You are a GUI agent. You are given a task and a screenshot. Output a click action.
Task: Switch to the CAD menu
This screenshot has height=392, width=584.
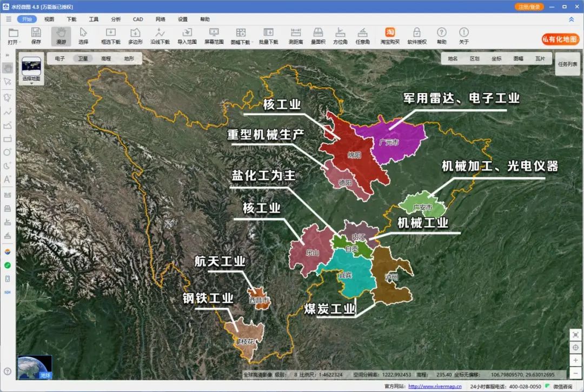(137, 19)
